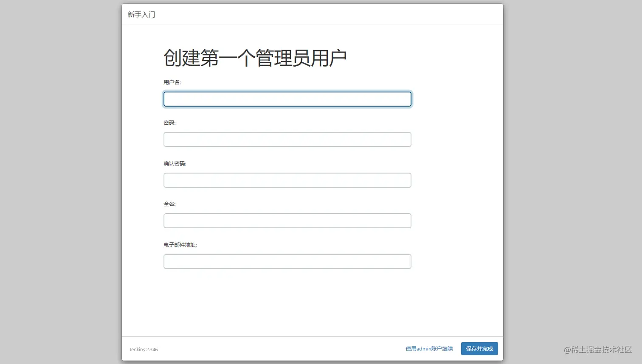Click the 确认密码 label text
The height and width of the screenshot is (364, 642).
[x=175, y=164]
